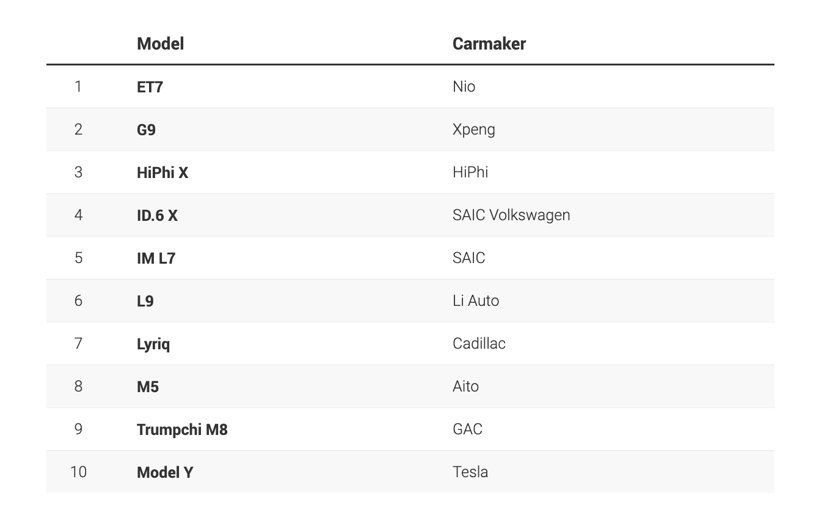Image resolution: width=827 pixels, height=508 pixels.
Task: Select the Li Auto carmaker cell
Action: coord(476,301)
